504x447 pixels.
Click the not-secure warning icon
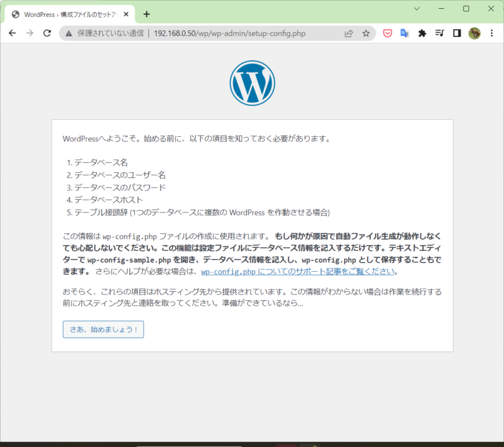tap(69, 33)
